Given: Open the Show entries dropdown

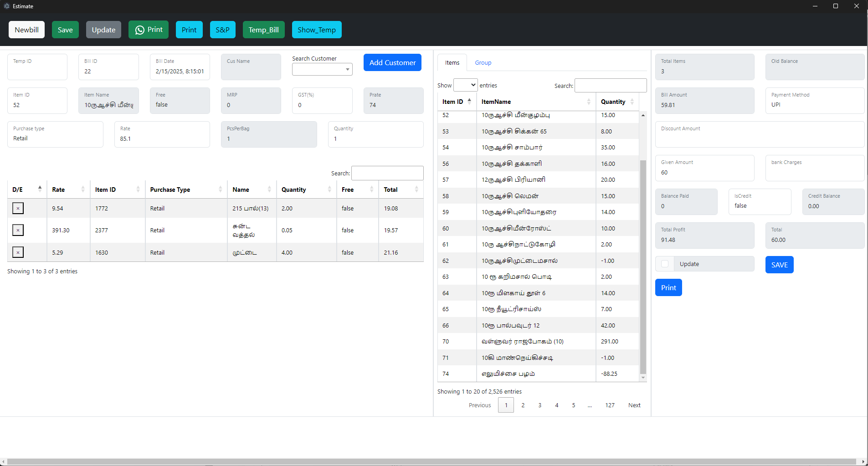Looking at the screenshot, I should coord(465,85).
